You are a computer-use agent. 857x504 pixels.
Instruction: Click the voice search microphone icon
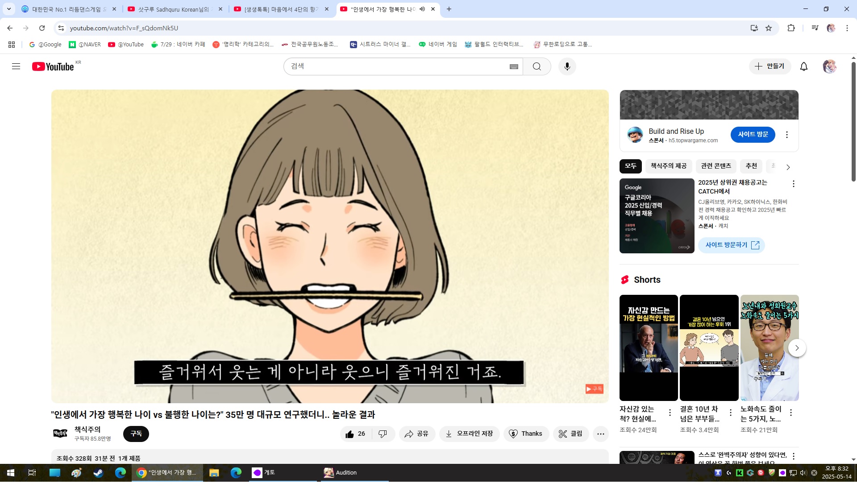click(567, 66)
